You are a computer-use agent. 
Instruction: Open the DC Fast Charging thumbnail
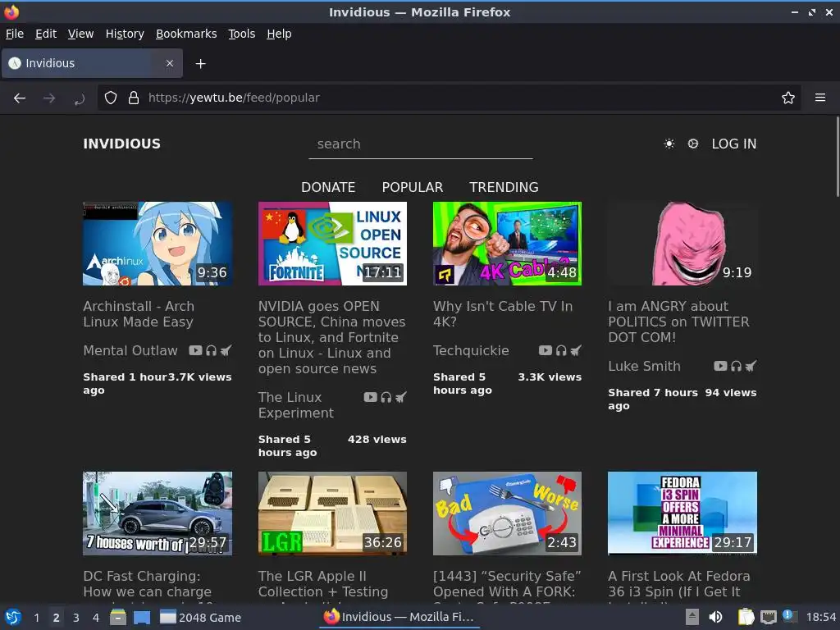click(157, 514)
